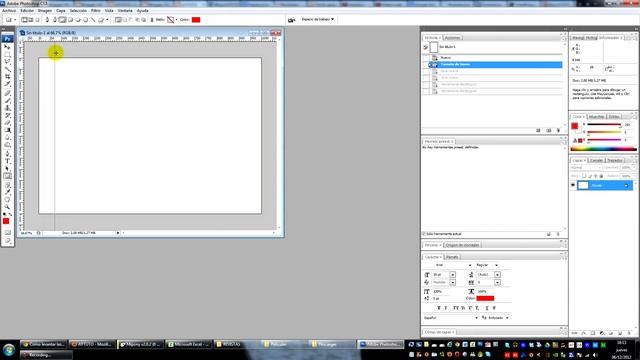Select the Rectangle shape tool in toolbox

tap(7, 176)
